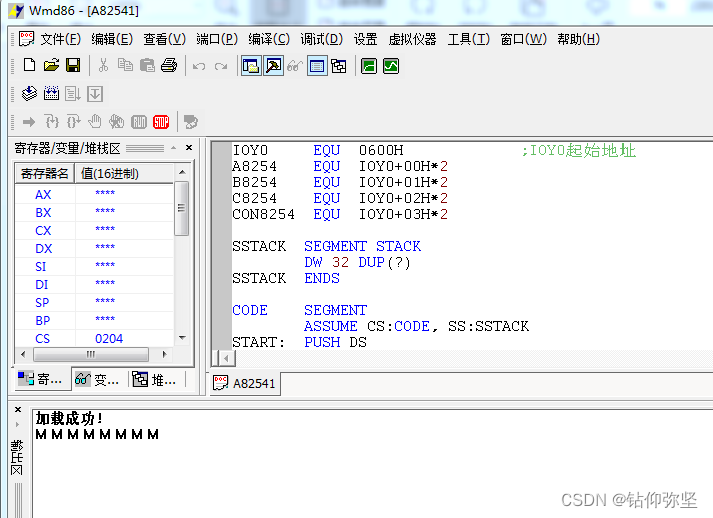This screenshot has height=518, width=713.
Task: Click the step-over braces icon
Action: 73,122
